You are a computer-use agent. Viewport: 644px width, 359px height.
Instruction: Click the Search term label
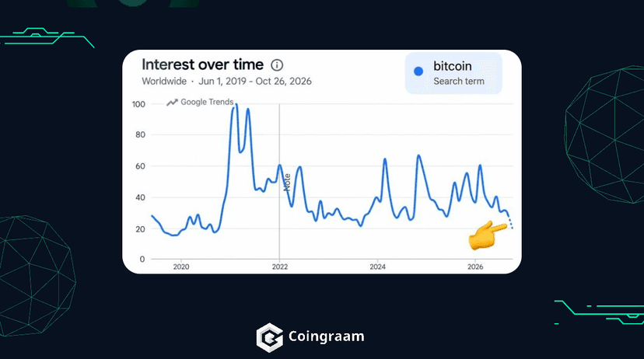click(459, 82)
